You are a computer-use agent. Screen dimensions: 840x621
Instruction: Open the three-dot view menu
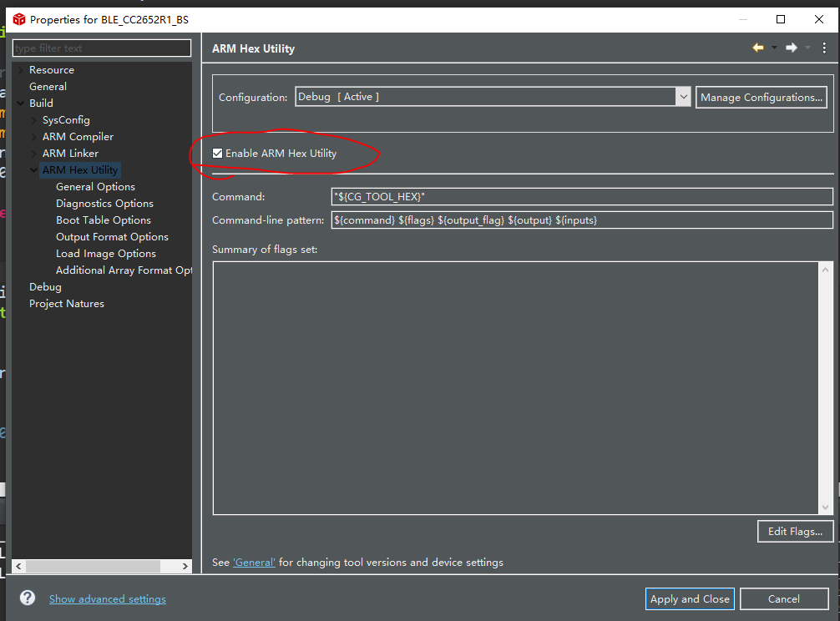tap(824, 48)
